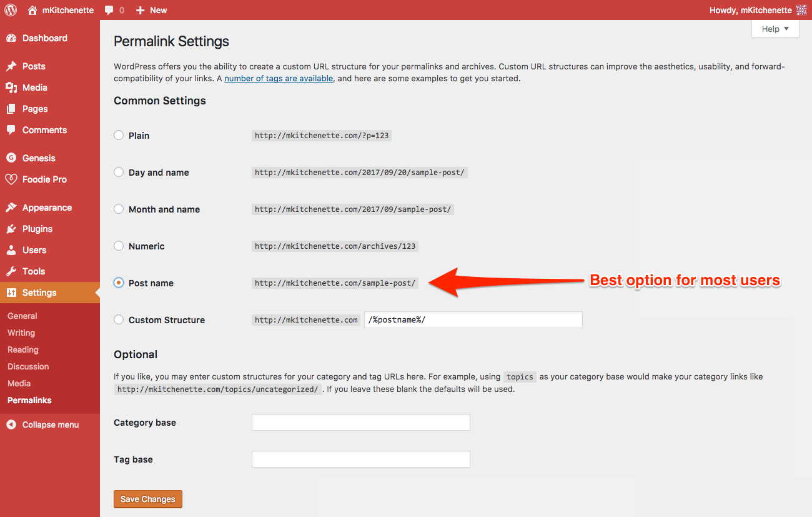
Task: Open Plugins via its plug icon
Action: tap(11, 229)
